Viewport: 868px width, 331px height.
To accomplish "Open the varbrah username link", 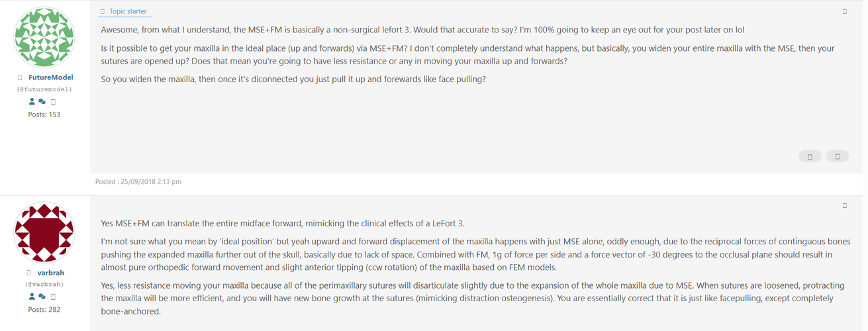I will [x=51, y=273].
